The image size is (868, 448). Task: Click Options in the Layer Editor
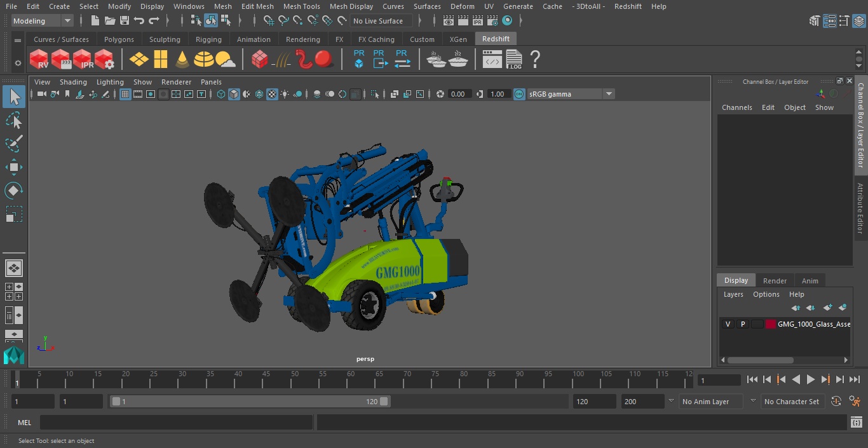[x=766, y=294]
